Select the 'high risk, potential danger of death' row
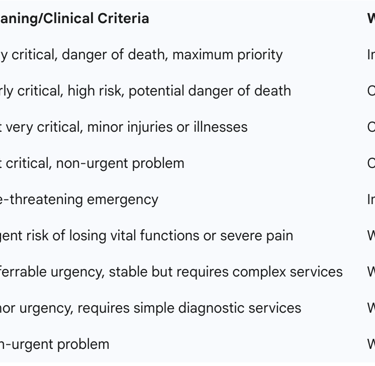375x366 pixels. pos(145,91)
